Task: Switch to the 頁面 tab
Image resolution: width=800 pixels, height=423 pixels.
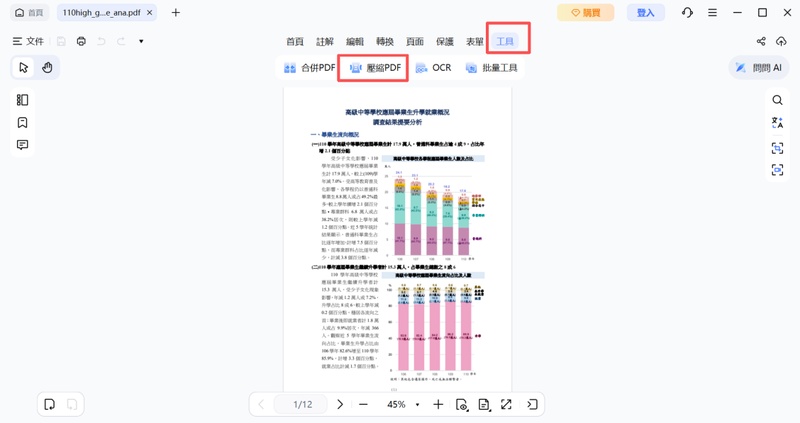Action: 415,41
